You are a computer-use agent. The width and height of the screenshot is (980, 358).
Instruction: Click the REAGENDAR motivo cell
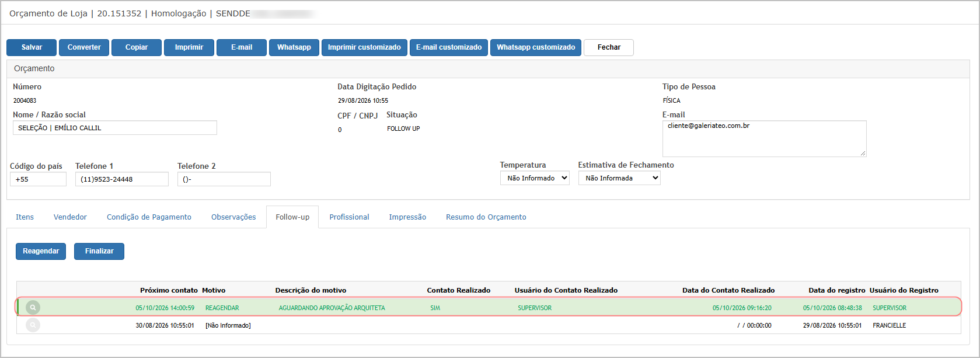tap(222, 308)
